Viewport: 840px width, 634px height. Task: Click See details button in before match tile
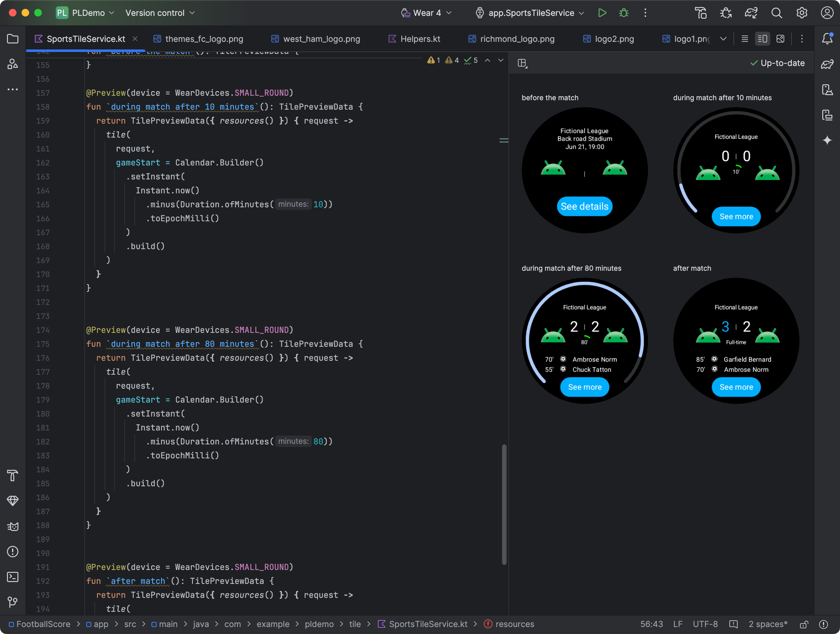(585, 206)
